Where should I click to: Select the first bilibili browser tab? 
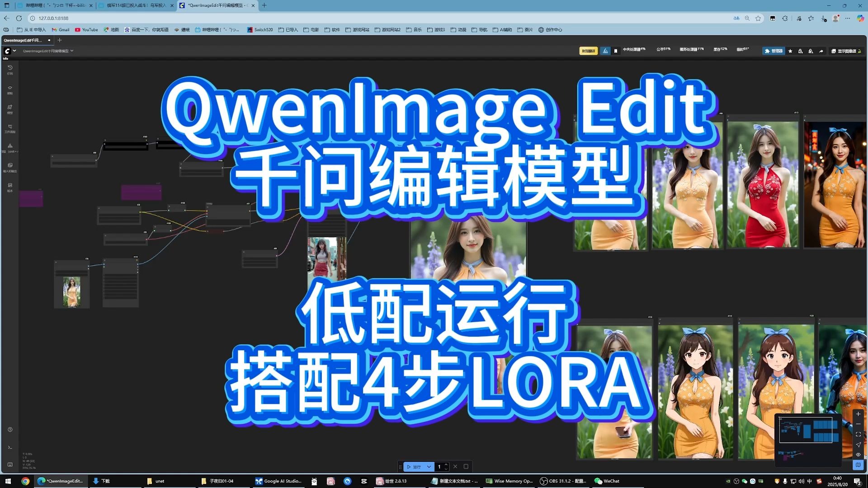coord(55,5)
